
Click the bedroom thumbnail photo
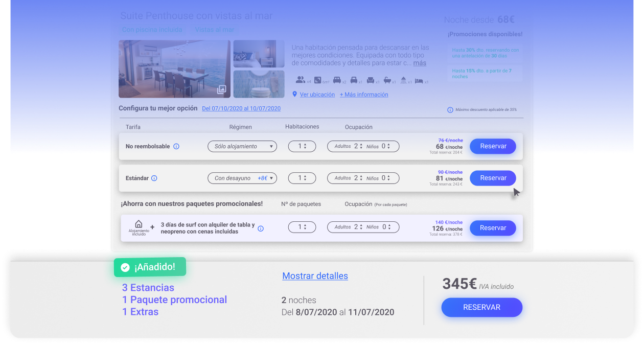coord(259,54)
